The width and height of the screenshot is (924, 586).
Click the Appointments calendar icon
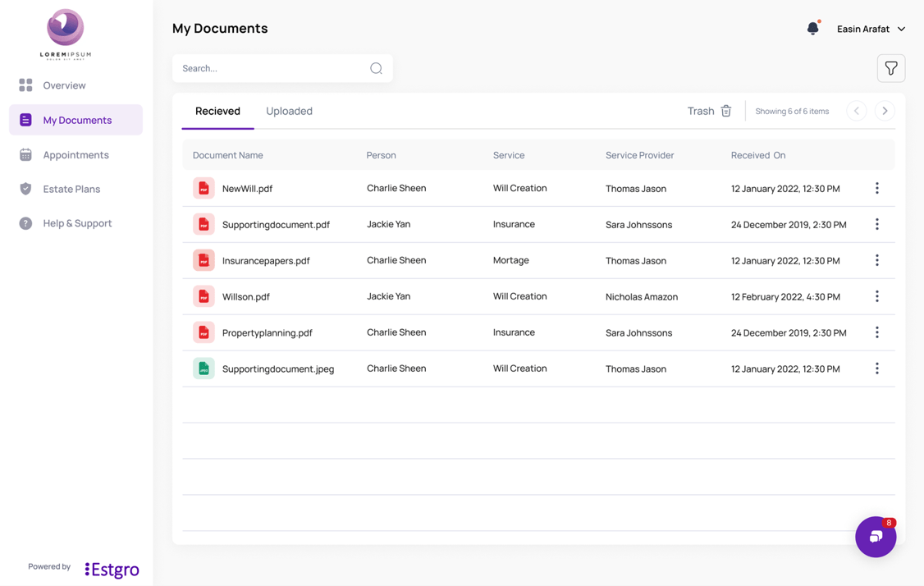tap(25, 155)
